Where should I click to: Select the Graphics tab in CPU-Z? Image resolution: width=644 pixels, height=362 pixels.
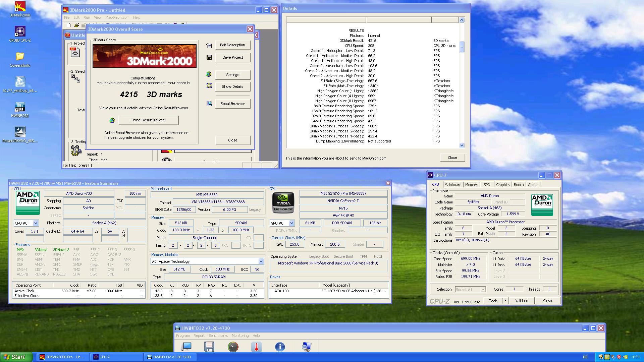point(502,184)
